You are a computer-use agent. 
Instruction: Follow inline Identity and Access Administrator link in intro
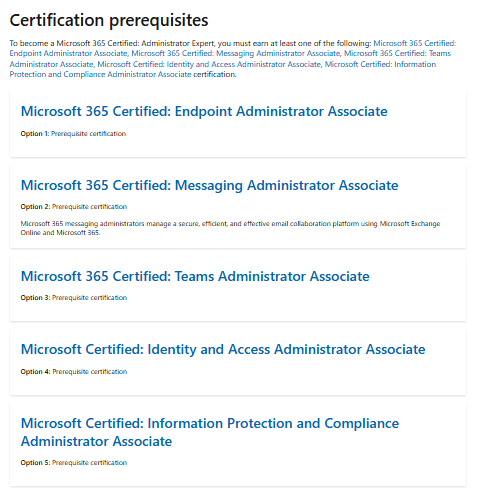[209, 64]
